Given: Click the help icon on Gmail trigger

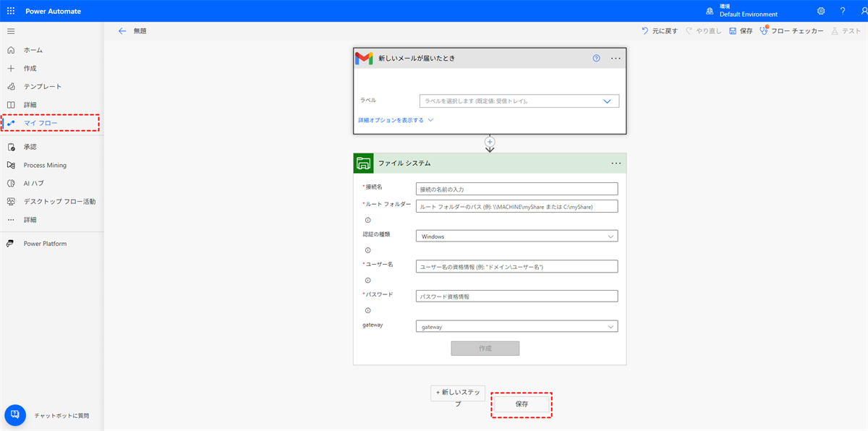Looking at the screenshot, I should click(x=597, y=59).
